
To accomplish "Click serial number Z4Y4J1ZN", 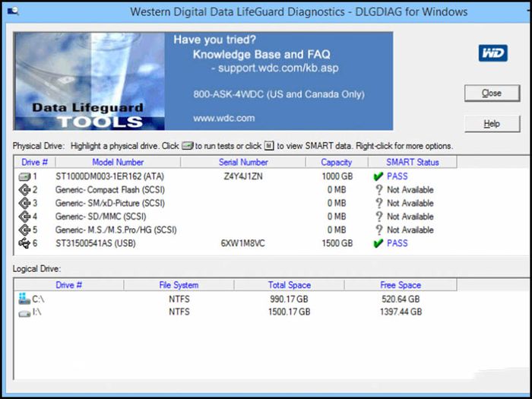I will click(x=243, y=176).
